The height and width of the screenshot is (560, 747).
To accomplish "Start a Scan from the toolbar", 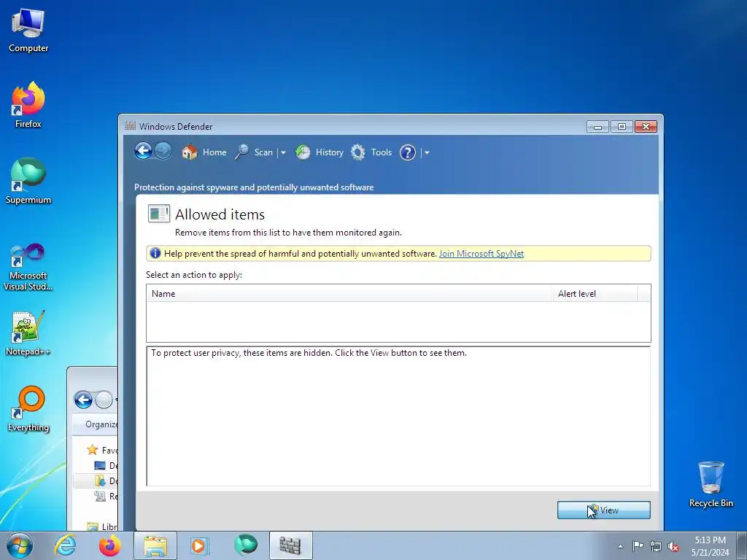I will click(x=255, y=152).
